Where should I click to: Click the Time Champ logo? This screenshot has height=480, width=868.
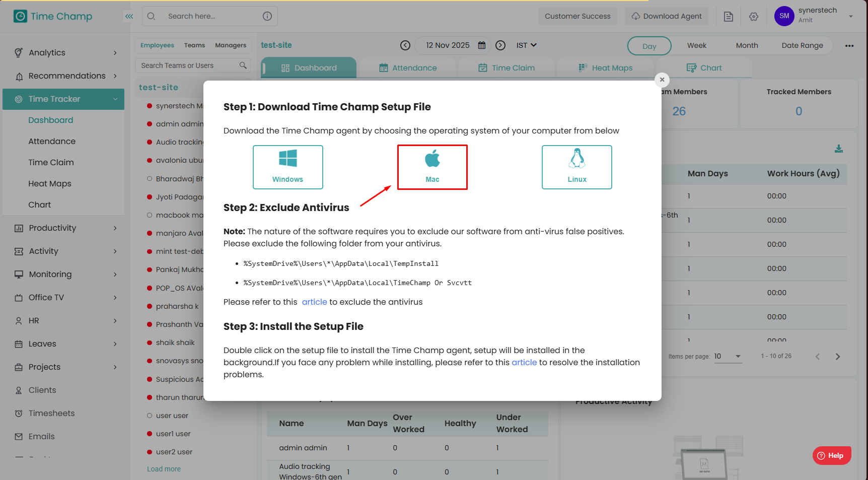click(53, 16)
